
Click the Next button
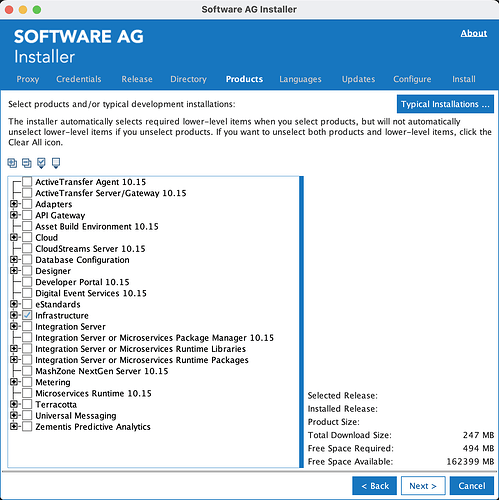click(x=423, y=486)
